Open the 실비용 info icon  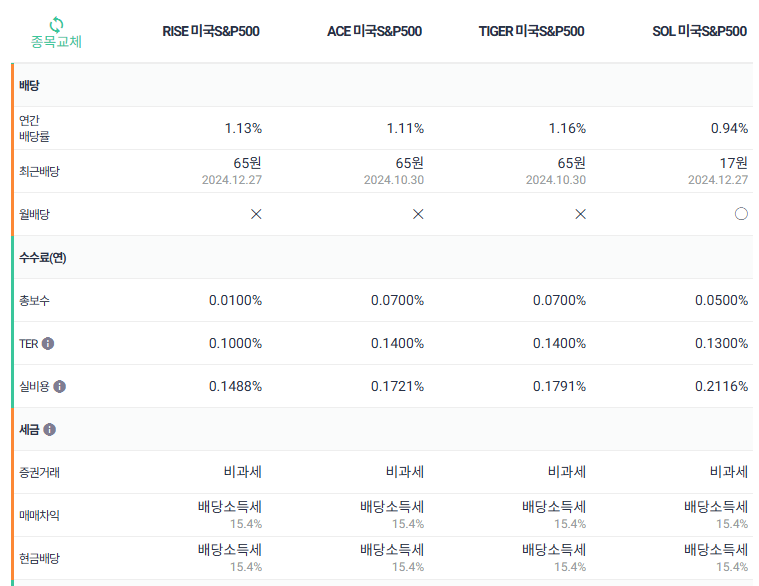point(60,387)
